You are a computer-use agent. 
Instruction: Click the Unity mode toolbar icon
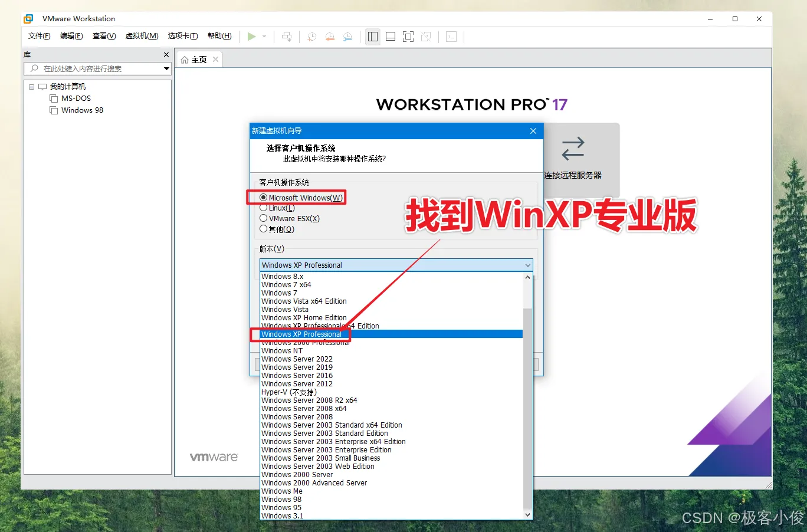(x=426, y=37)
